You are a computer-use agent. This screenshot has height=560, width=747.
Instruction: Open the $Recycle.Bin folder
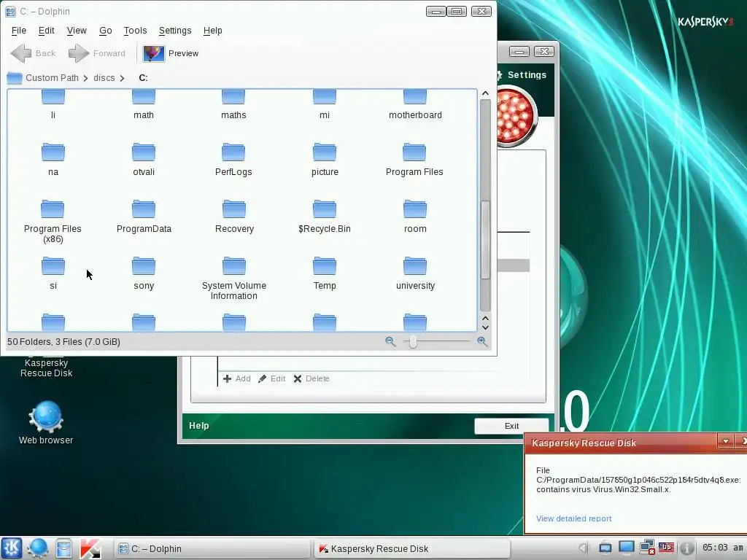(325, 217)
